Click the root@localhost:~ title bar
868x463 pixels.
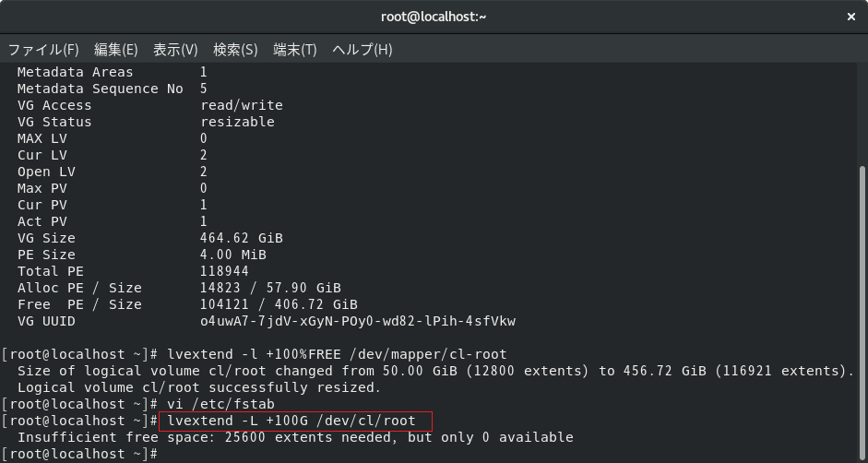pyautogui.click(x=434, y=17)
